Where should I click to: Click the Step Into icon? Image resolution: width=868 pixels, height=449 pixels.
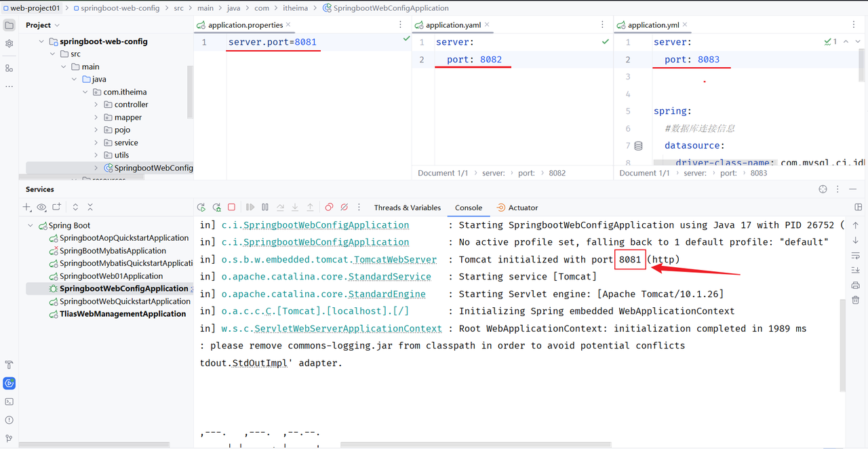295,208
